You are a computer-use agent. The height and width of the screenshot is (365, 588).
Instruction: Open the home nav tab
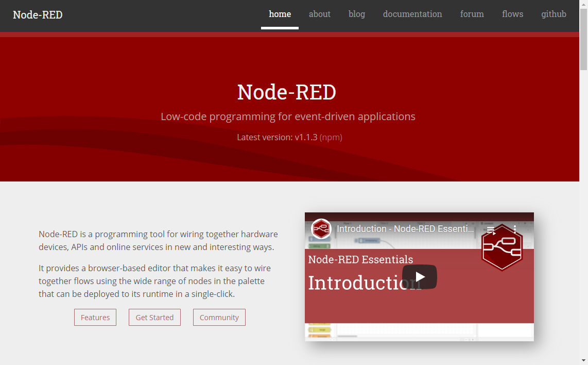click(x=280, y=14)
